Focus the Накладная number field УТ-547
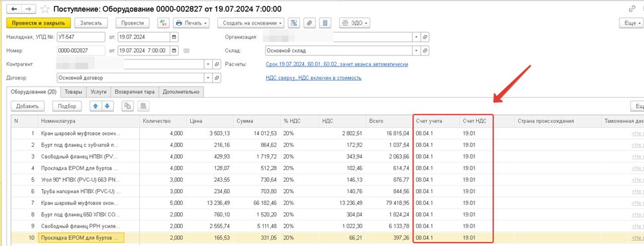Screen dimensions: 644x246 (x=81, y=37)
